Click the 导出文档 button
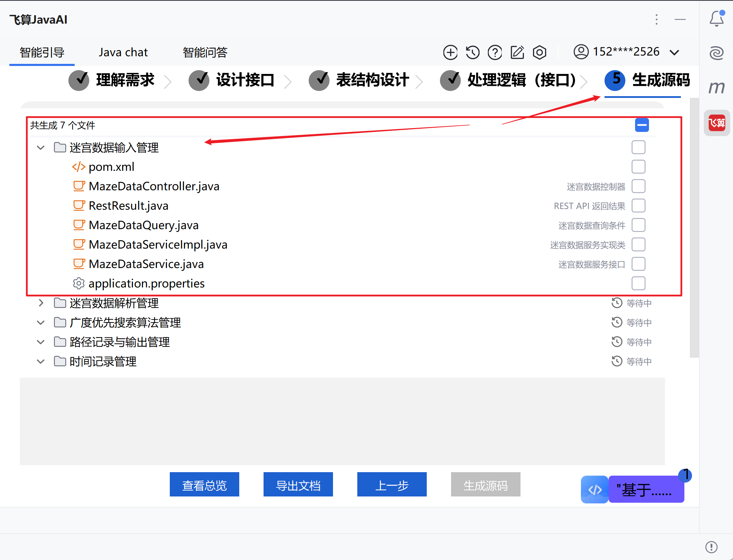This screenshot has height=560, width=733. click(298, 485)
